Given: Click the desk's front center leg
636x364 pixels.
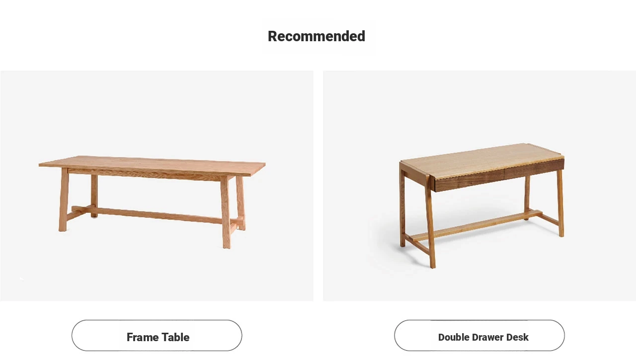Looking at the screenshot, I should tap(430, 221).
